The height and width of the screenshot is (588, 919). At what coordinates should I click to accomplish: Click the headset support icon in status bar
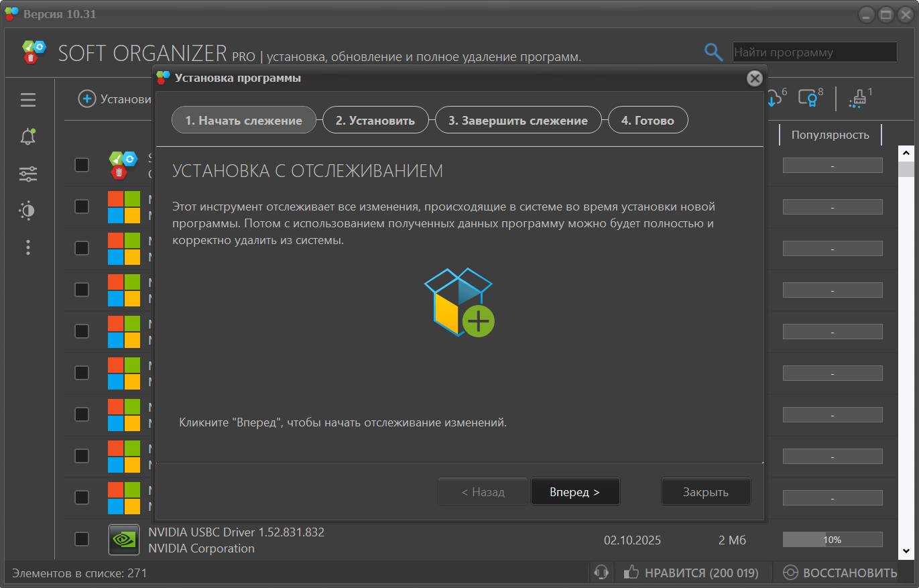point(601,573)
